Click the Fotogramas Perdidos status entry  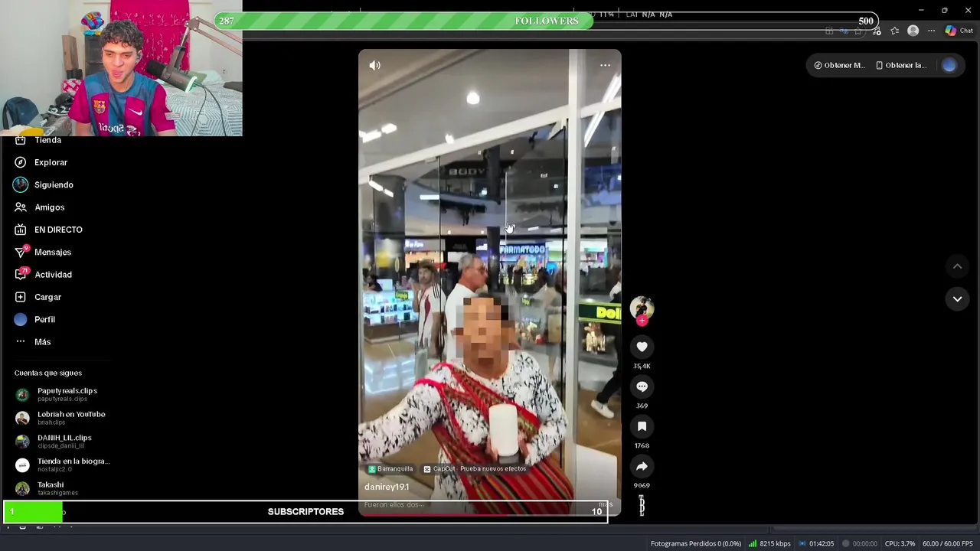coord(695,544)
